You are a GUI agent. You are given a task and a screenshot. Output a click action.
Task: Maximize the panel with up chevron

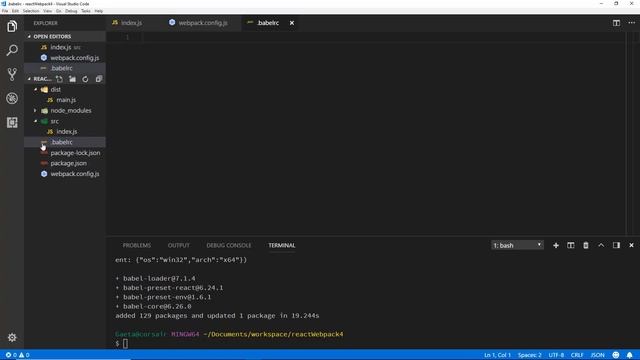point(601,245)
